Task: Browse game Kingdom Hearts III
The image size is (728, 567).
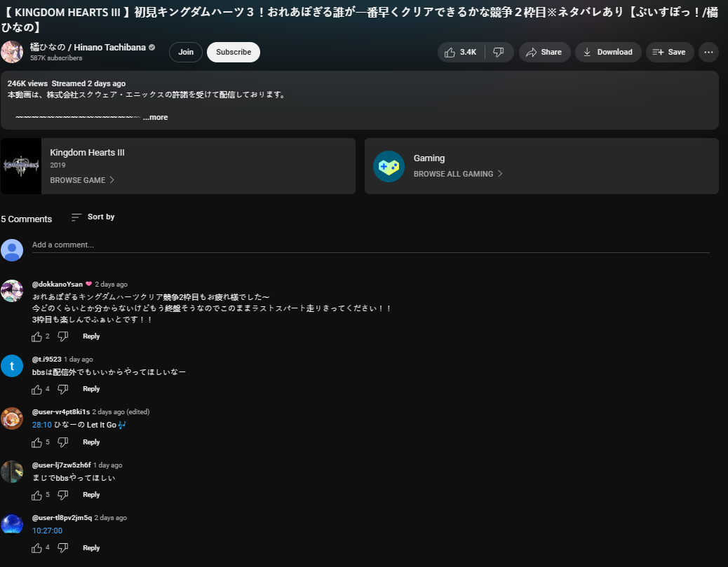Action: click(82, 180)
